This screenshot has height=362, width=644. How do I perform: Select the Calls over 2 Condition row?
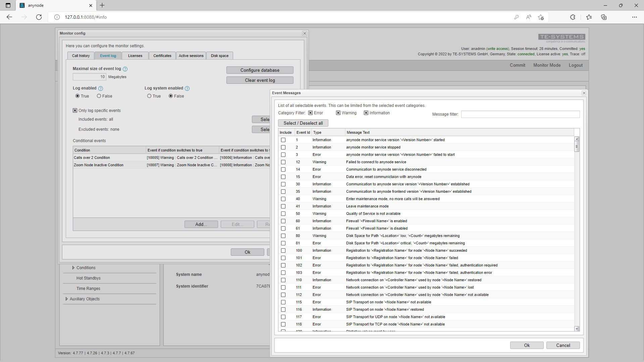pyautogui.click(x=171, y=158)
